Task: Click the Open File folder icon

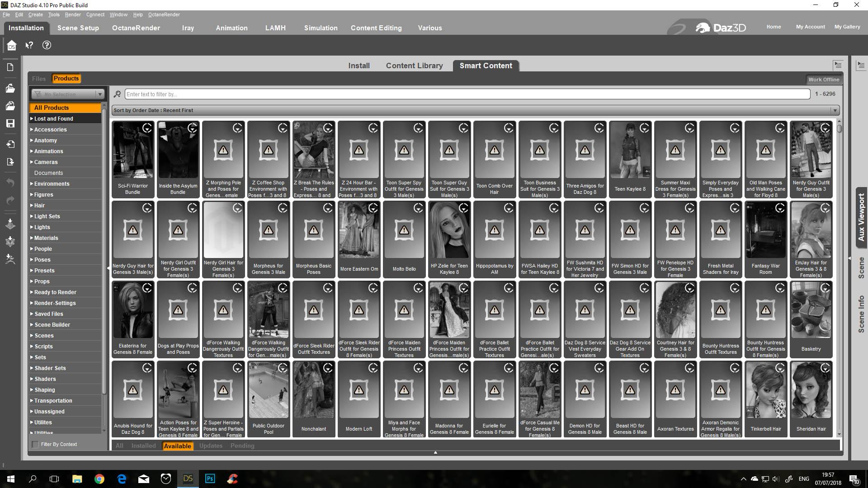Action: (x=10, y=88)
